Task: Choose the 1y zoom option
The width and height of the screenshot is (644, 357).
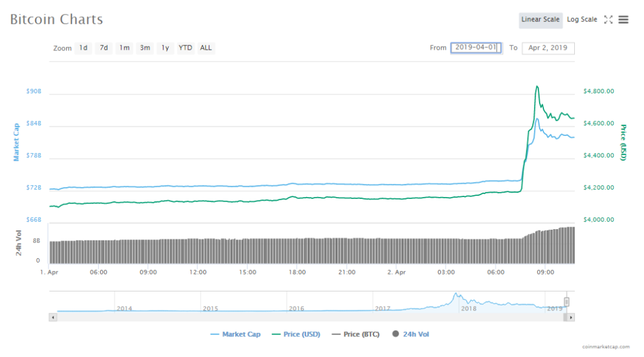Action: click(165, 48)
